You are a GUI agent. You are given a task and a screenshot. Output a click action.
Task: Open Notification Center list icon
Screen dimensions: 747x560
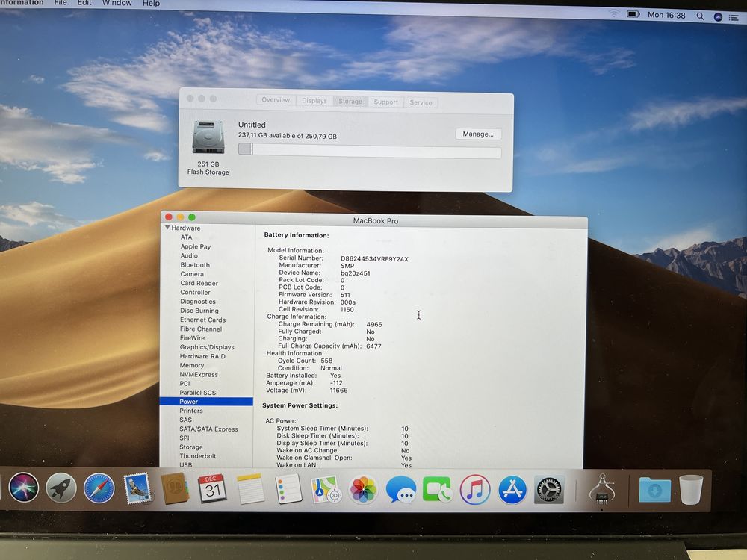coord(734,18)
